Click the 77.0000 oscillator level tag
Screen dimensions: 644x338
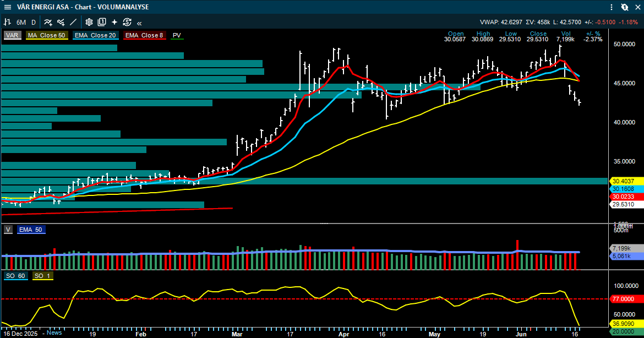pos(626,299)
